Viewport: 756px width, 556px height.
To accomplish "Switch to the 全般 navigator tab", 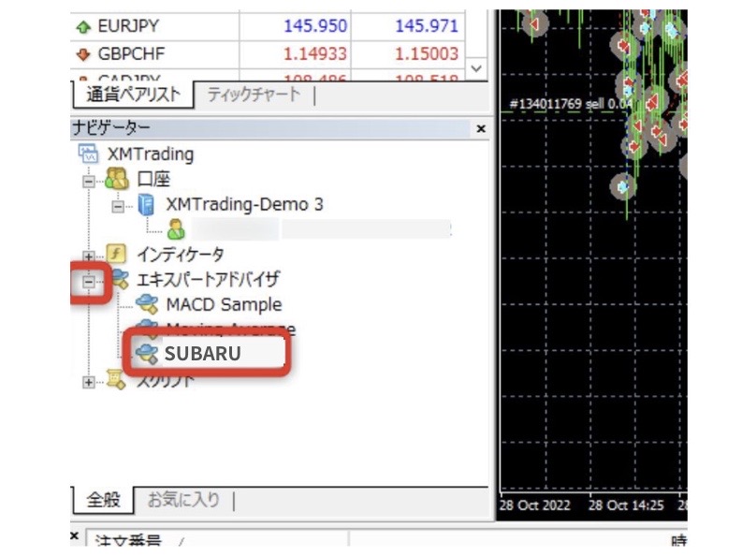I will (x=103, y=500).
